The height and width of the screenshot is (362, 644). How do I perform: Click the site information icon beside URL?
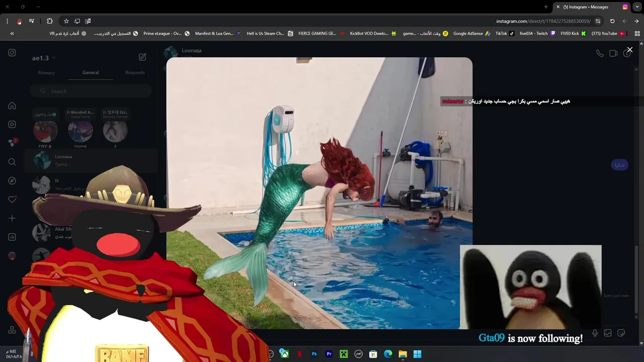[598, 21]
